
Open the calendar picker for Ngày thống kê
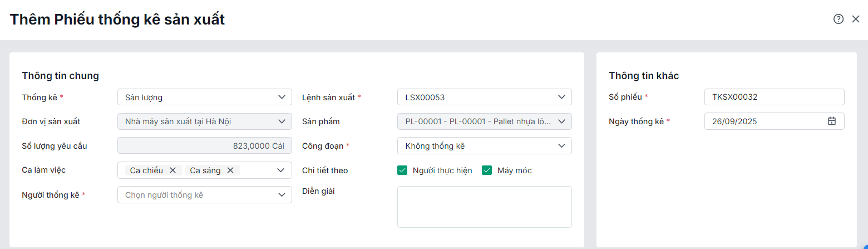coord(832,121)
